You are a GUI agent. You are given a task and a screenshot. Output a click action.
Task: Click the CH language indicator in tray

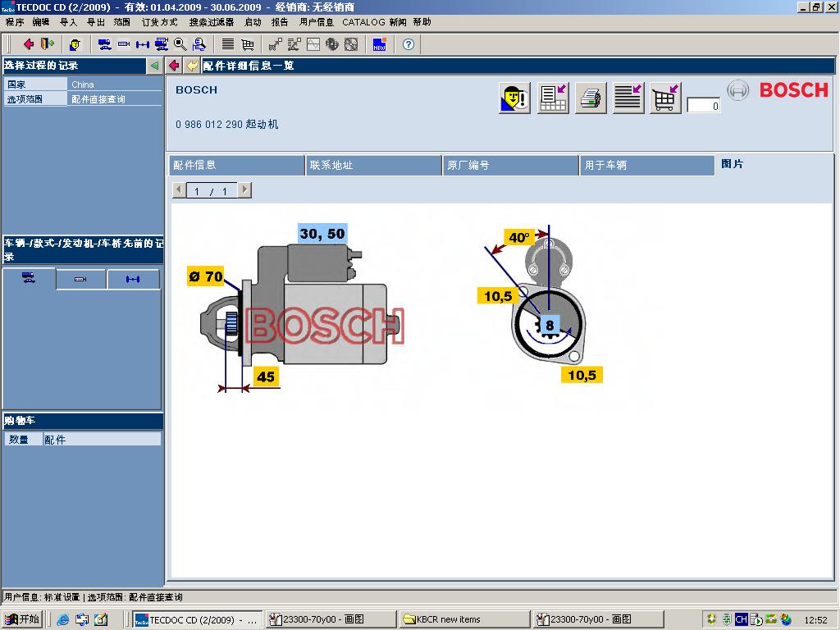click(x=741, y=619)
